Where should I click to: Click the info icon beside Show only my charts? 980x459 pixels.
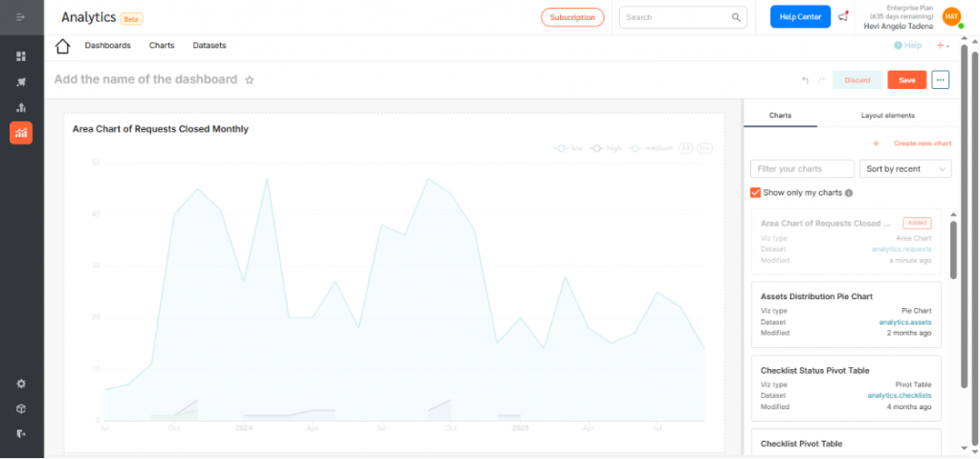[849, 193]
